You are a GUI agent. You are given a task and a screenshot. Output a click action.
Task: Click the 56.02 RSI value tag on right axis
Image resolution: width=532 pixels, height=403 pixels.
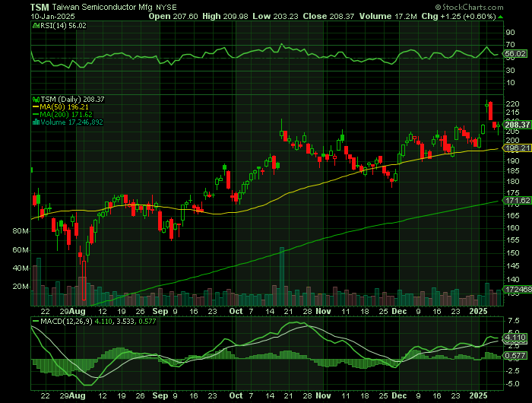click(515, 54)
